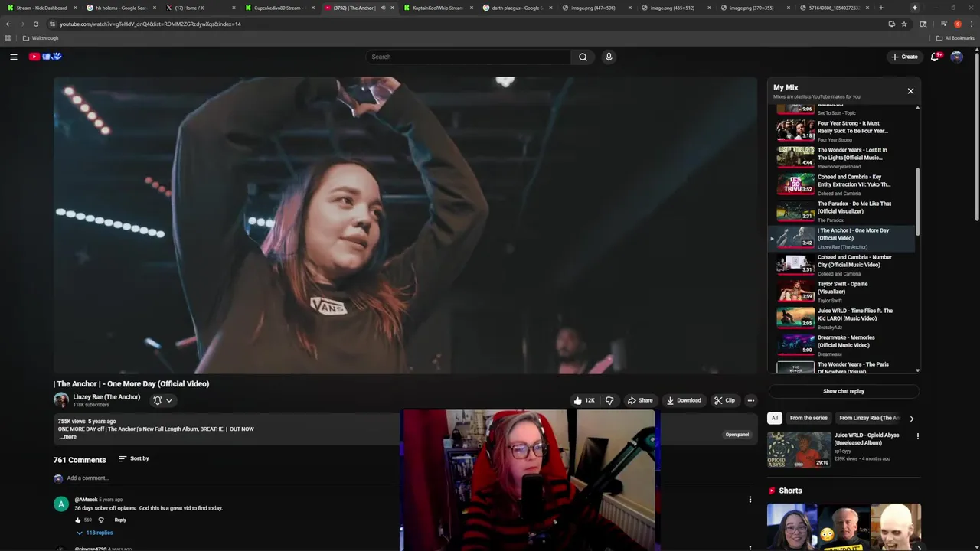This screenshot has height=551, width=980.
Task: Open the Sort by comments menu
Action: tap(134, 458)
